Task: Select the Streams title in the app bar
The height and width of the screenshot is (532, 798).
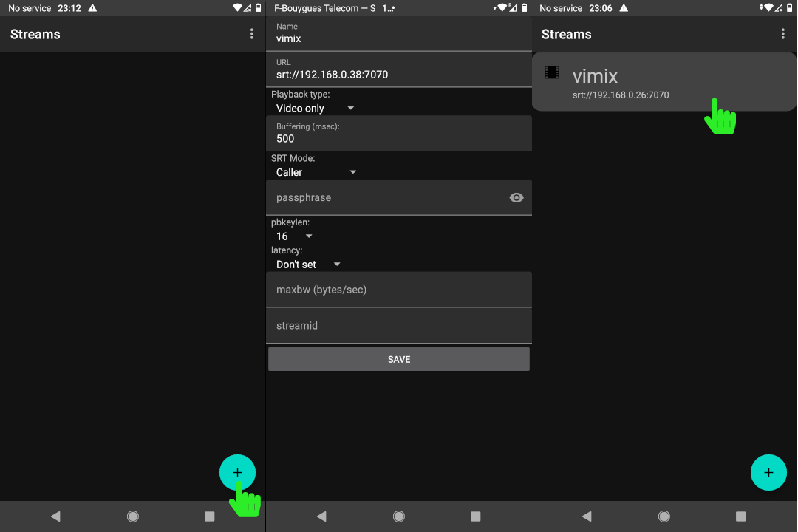Action: coord(35,34)
